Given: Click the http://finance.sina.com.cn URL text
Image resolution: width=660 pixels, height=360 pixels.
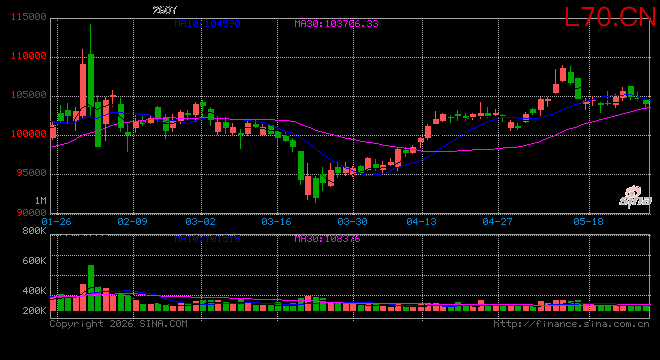Looking at the screenshot, I should [x=571, y=324].
